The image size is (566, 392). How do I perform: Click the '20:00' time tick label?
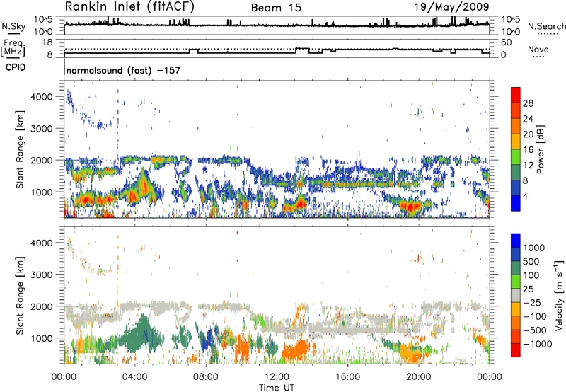tap(418, 377)
